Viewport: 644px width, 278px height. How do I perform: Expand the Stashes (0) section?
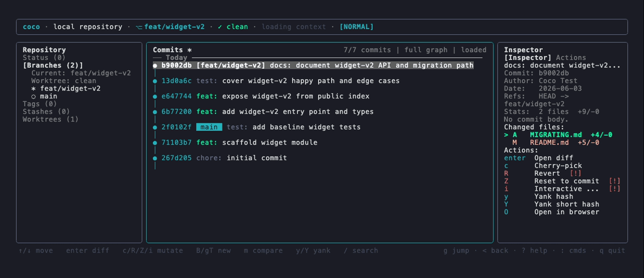(x=46, y=112)
